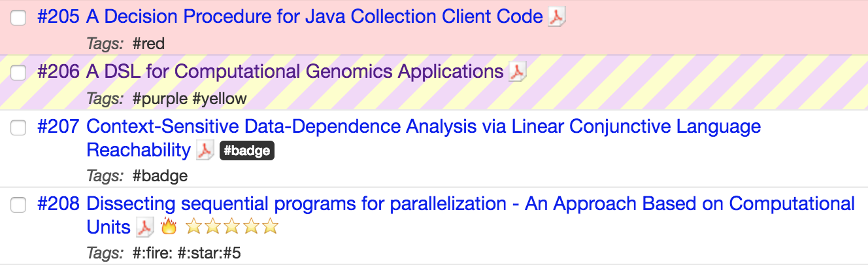Click the dark #badge label on paper #207
The height and width of the screenshot is (265, 868).
click(x=246, y=151)
